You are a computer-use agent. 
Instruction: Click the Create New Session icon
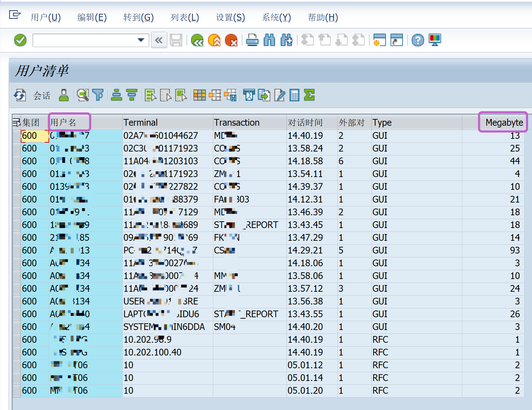[x=379, y=40]
